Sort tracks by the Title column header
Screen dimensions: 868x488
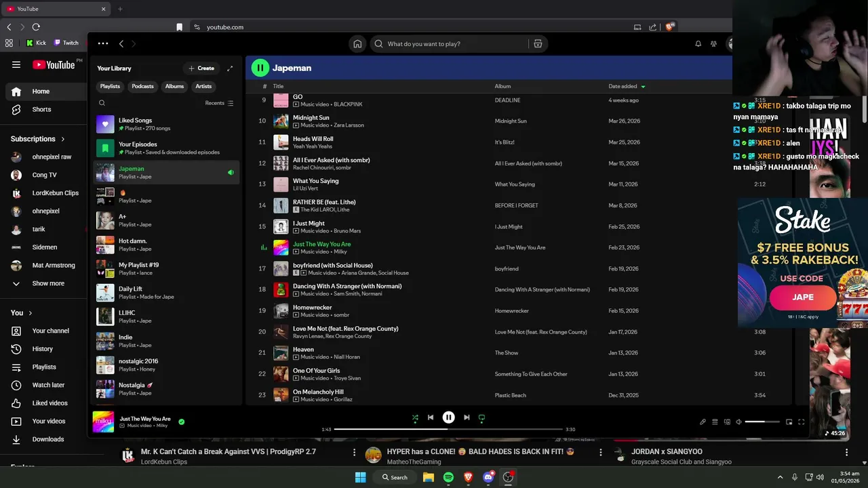tap(278, 86)
